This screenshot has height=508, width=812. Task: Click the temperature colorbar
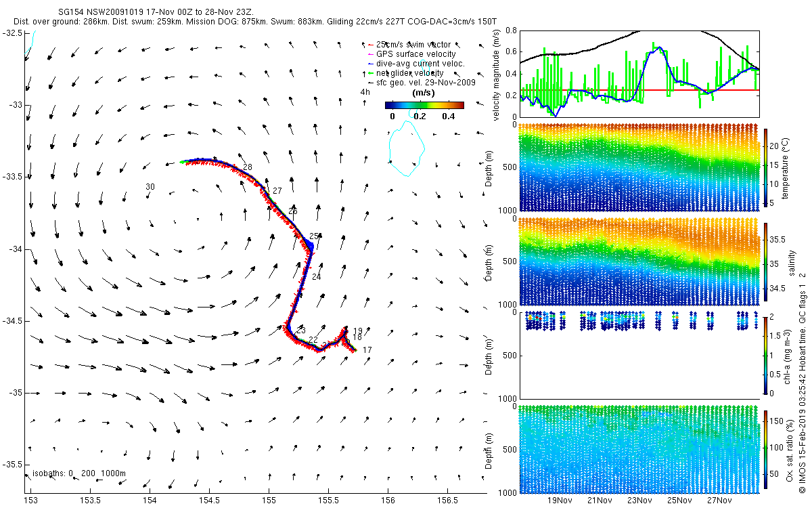[x=766, y=166]
